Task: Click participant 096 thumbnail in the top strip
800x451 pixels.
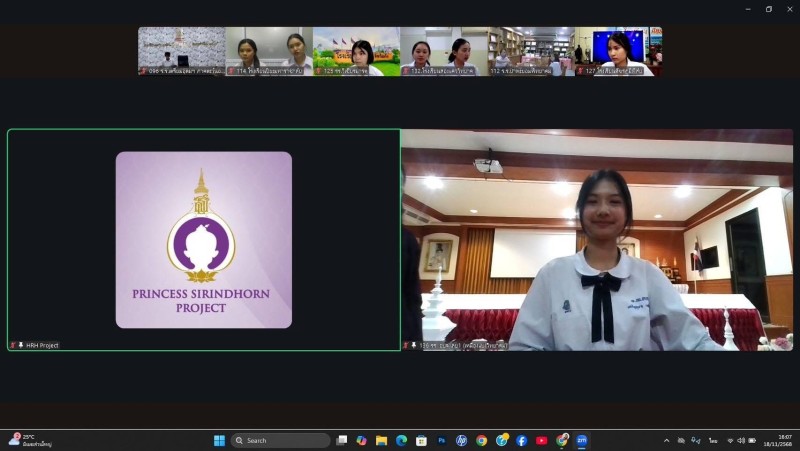Action: (181, 50)
